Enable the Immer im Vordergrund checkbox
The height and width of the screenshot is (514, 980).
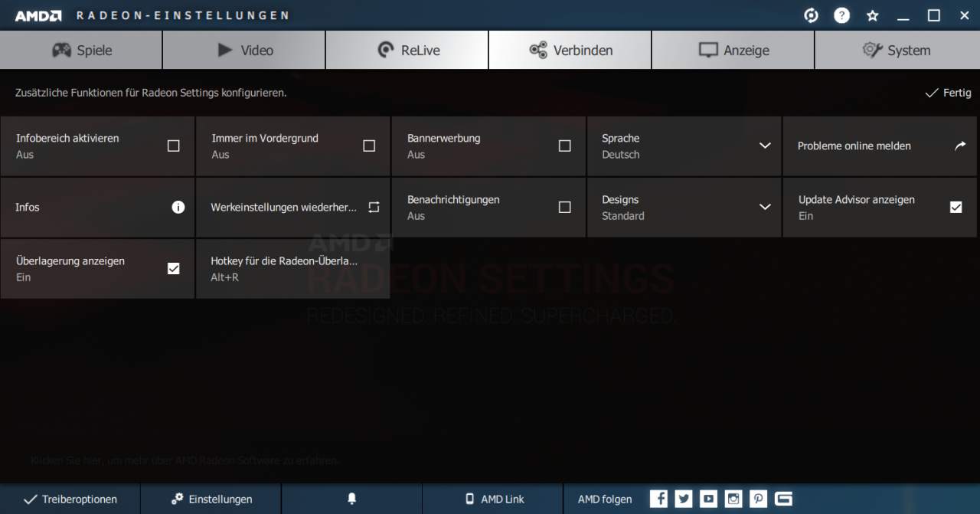[x=369, y=146]
